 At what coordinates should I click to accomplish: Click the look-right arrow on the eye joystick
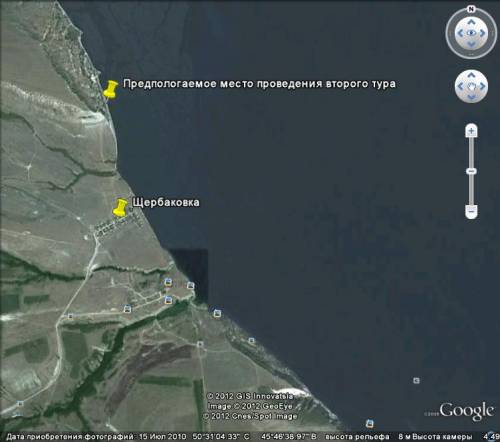(x=482, y=33)
